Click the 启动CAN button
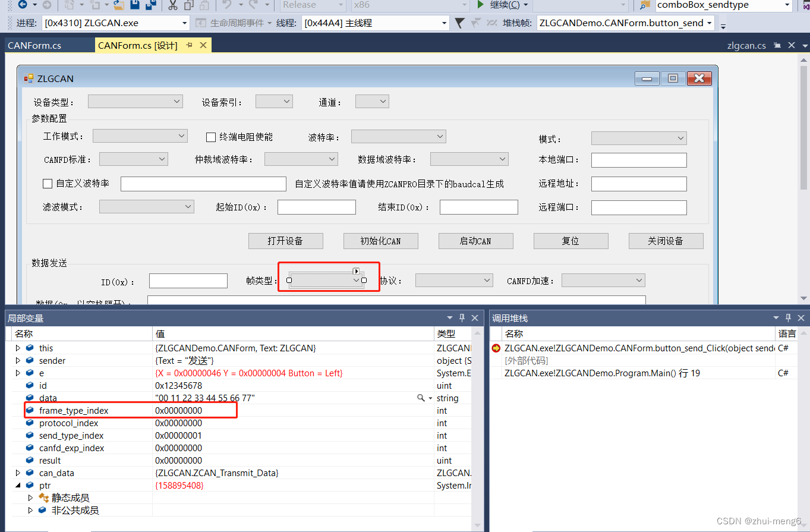Viewport: 810px width, 532px height. (x=476, y=241)
